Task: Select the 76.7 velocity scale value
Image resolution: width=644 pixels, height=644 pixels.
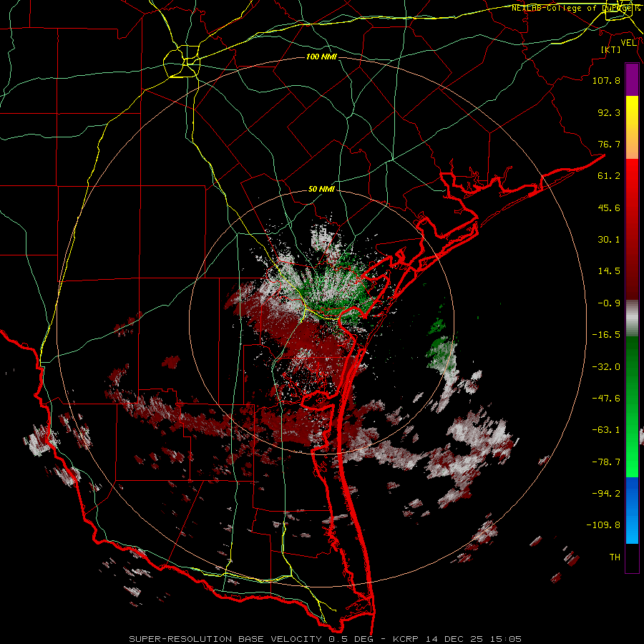Action: [x=609, y=144]
